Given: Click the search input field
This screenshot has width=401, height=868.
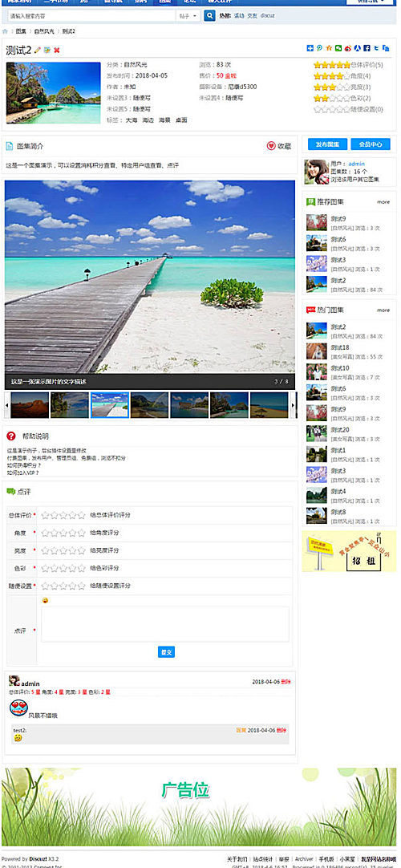Looking at the screenshot, I should [x=91, y=16].
